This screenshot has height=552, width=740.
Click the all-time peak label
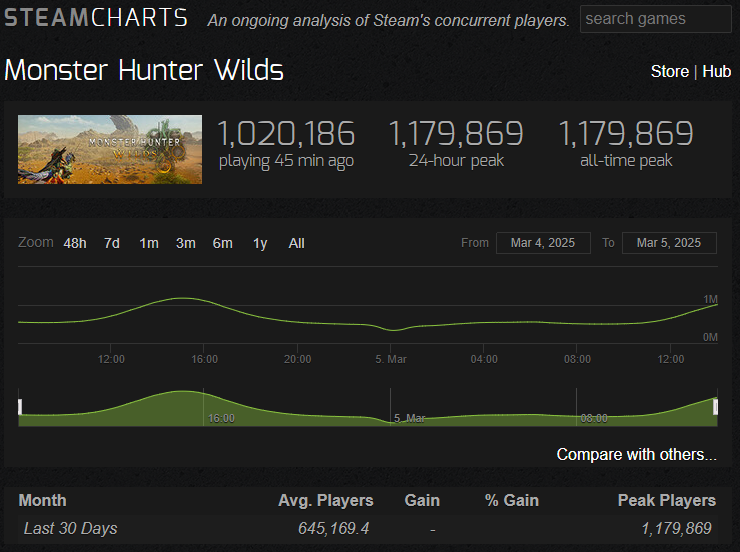(x=626, y=161)
